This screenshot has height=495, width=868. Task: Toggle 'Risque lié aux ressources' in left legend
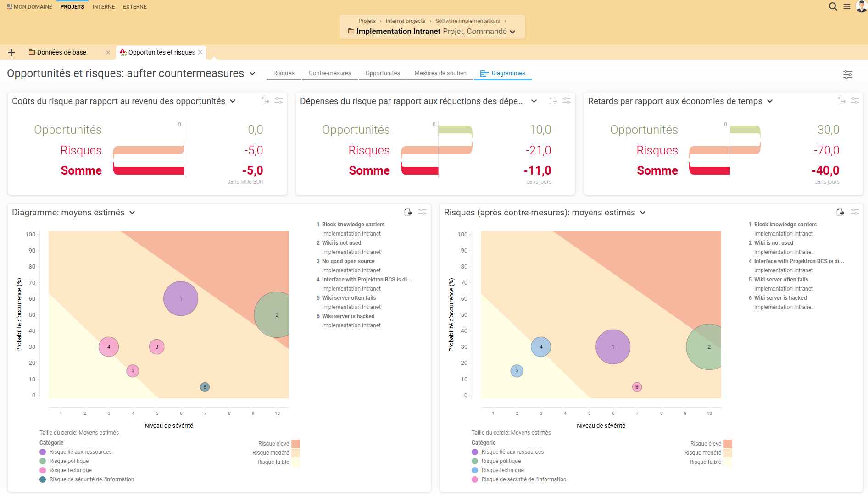pyautogui.click(x=80, y=452)
